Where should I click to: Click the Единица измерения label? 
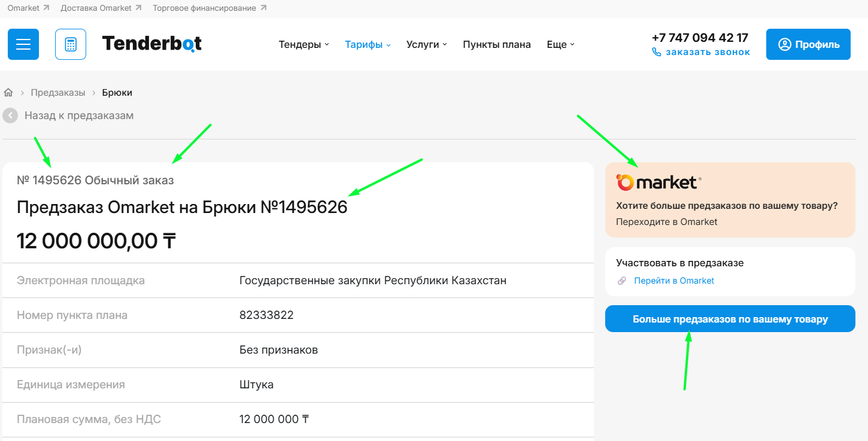[x=71, y=385]
